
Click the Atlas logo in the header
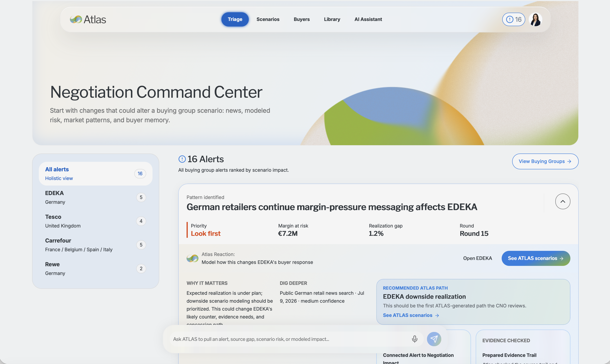tap(88, 19)
